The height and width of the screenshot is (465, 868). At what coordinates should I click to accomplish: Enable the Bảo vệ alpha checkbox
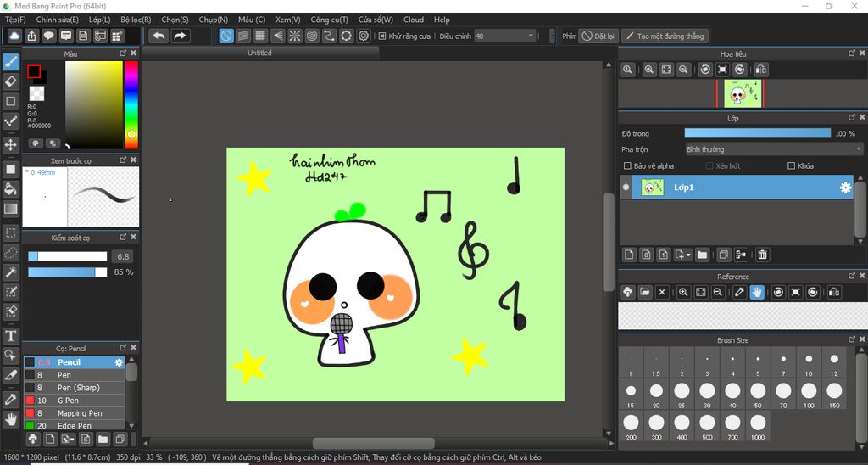coord(627,166)
